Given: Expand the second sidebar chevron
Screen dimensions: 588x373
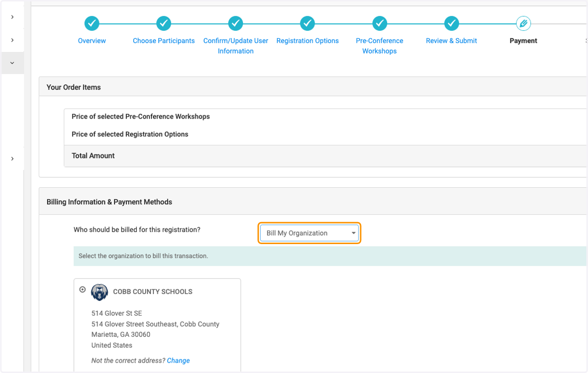Looking at the screenshot, I should point(12,40).
